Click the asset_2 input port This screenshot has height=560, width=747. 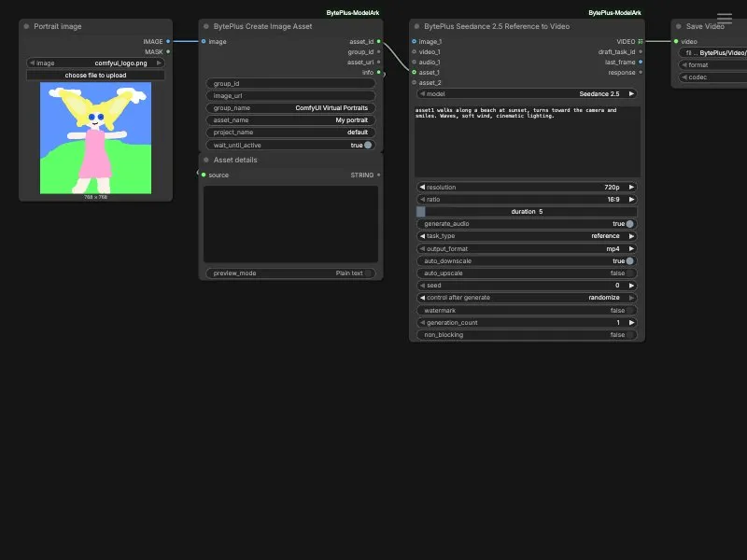(x=414, y=82)
